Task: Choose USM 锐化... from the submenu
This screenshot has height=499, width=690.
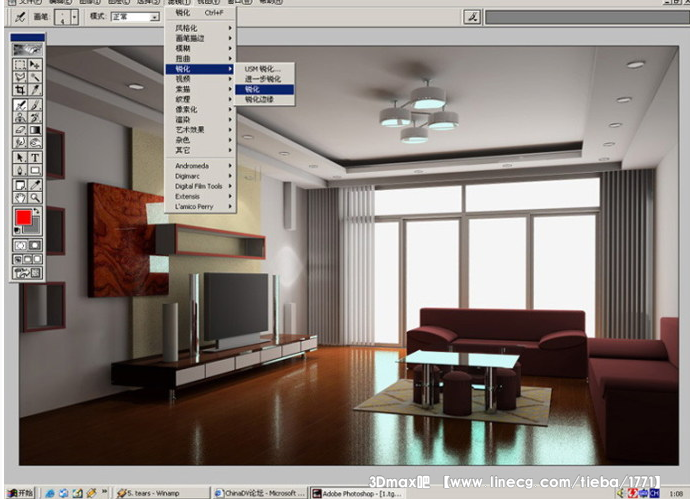Action: click(264, 69)
